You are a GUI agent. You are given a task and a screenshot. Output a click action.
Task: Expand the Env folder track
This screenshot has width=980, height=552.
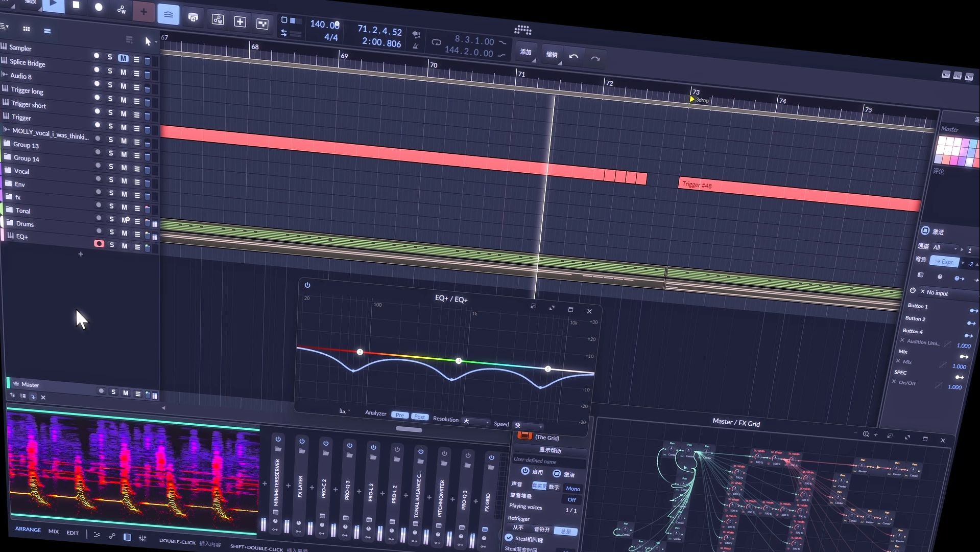pyautogui.click(x=8, y=183)
